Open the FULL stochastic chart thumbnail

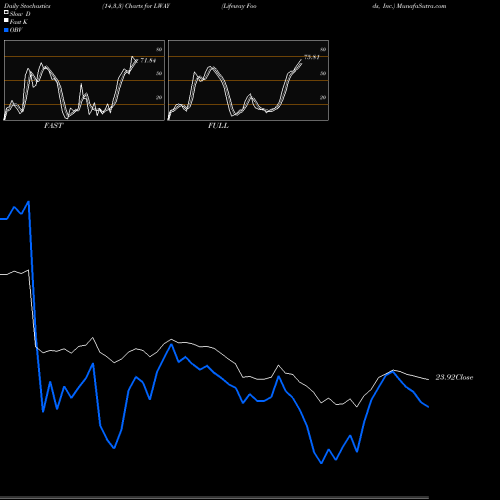[248, 80]
